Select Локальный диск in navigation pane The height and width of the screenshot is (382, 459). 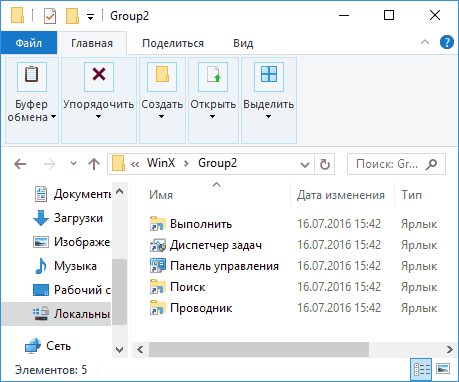click(56, 314)
